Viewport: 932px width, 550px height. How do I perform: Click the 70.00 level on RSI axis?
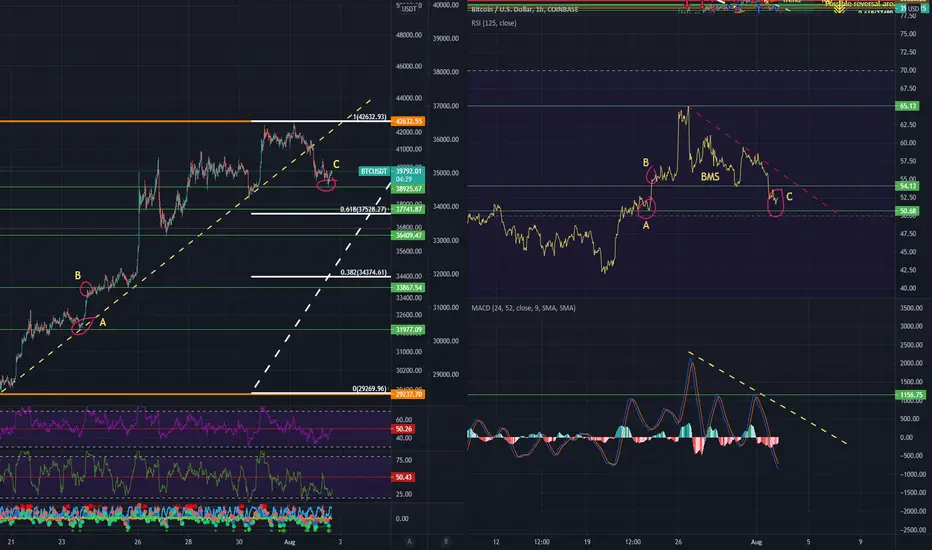tap(908, 70)
